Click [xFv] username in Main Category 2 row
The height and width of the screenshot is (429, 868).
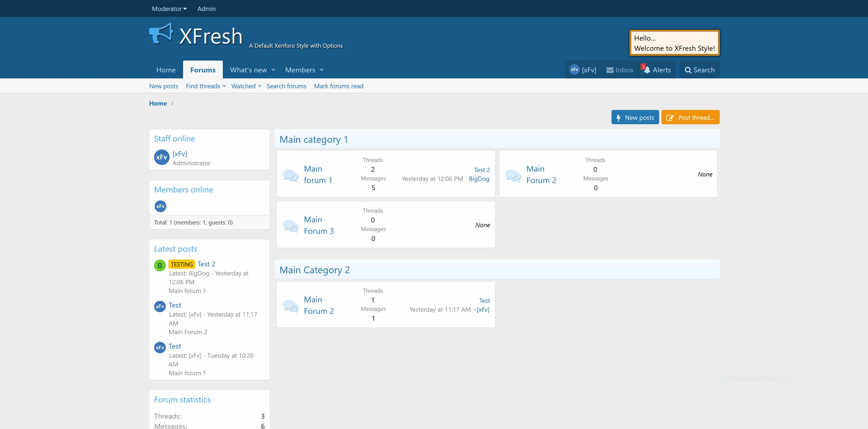point(483,309)
